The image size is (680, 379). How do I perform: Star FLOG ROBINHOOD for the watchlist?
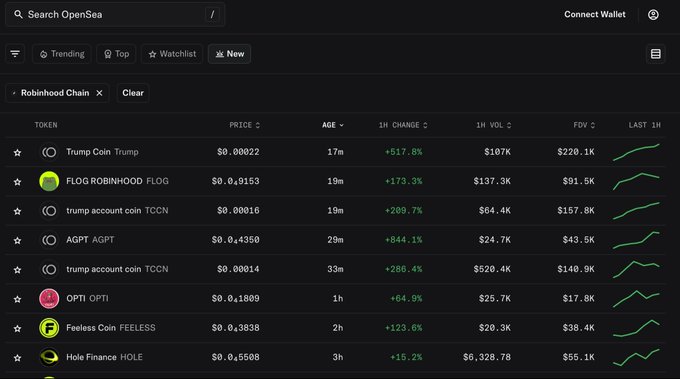click(17, 182)
